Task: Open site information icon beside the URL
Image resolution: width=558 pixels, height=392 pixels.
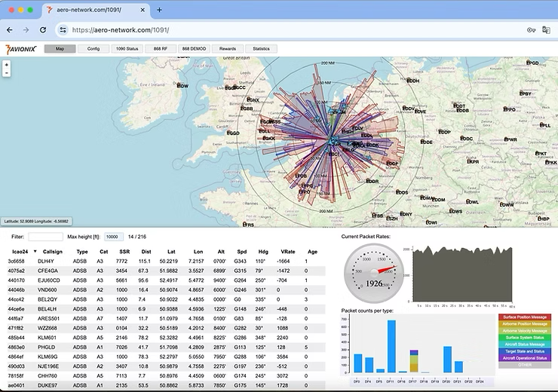Action: tap(63, 29)
